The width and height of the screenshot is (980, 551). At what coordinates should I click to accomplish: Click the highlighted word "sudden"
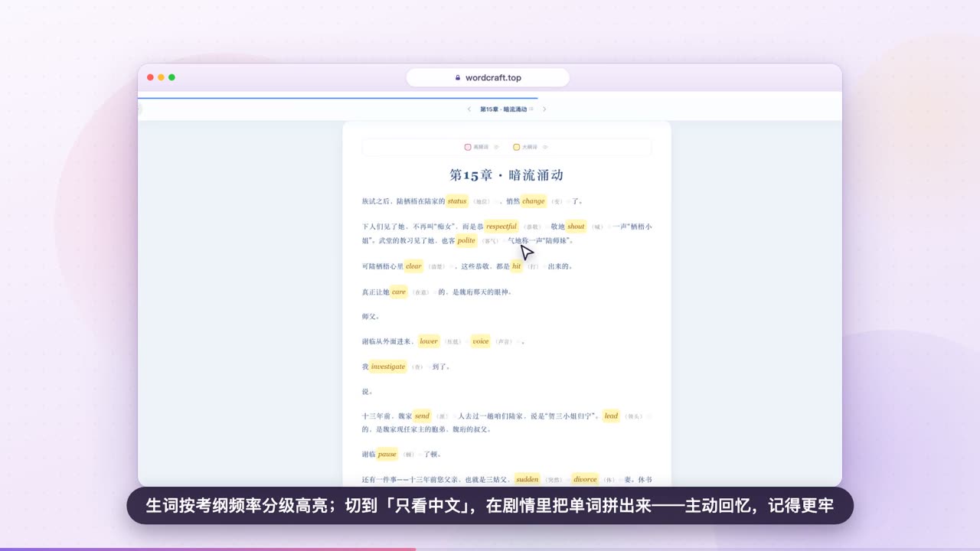528,479
